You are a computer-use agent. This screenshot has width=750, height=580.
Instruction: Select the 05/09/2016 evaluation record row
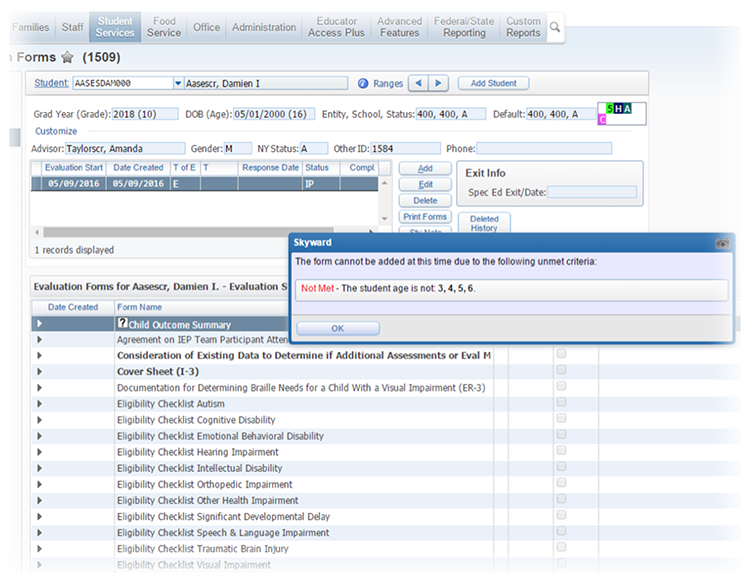pyautogui.click(x=204, y=184)
